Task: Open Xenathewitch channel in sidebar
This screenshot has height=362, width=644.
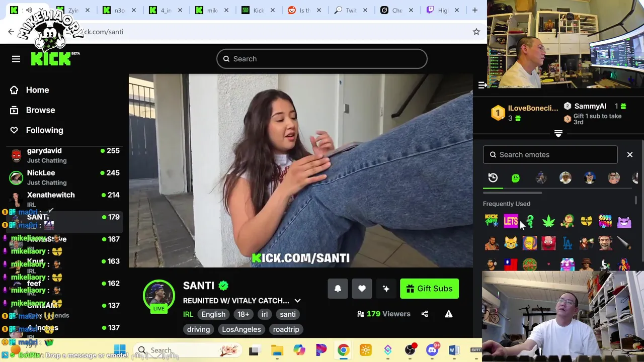Action: click(64, 200)
